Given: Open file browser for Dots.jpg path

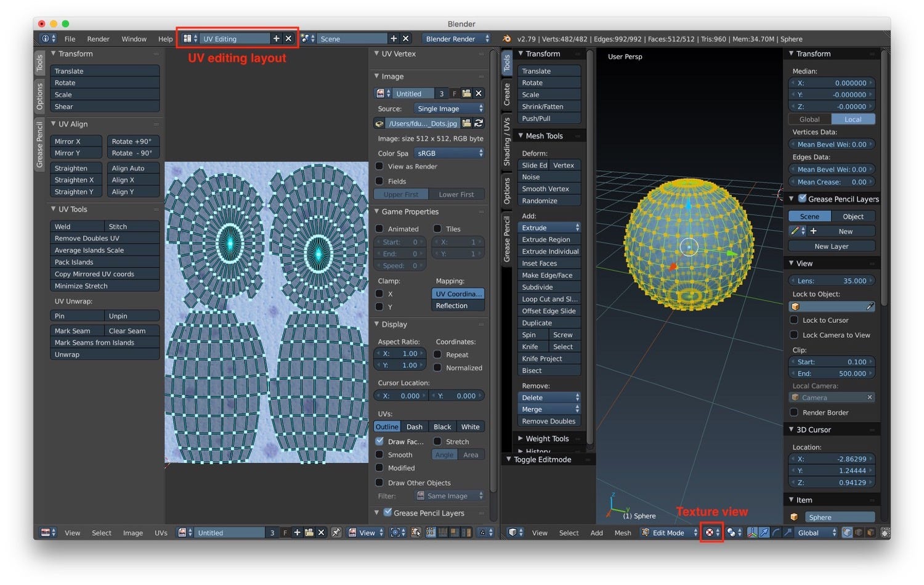Looking at the screenshot, I should click(467, 123).
